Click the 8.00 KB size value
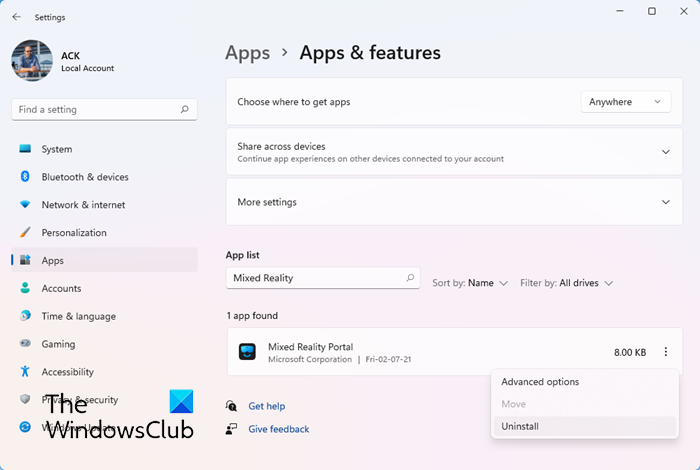The width and height of the screenshot is (700, 470). [x=630, y=352]
